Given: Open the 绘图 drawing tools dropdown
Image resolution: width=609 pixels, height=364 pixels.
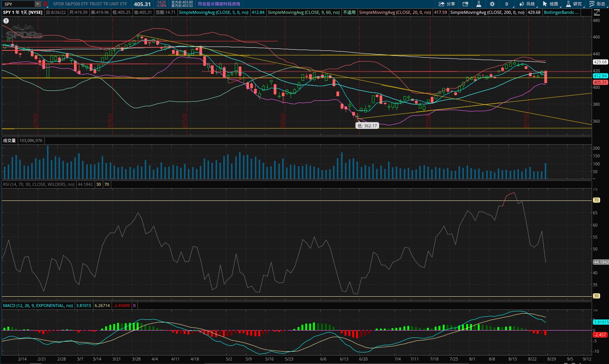Looking at the screenshot, I should click(551, 4).
